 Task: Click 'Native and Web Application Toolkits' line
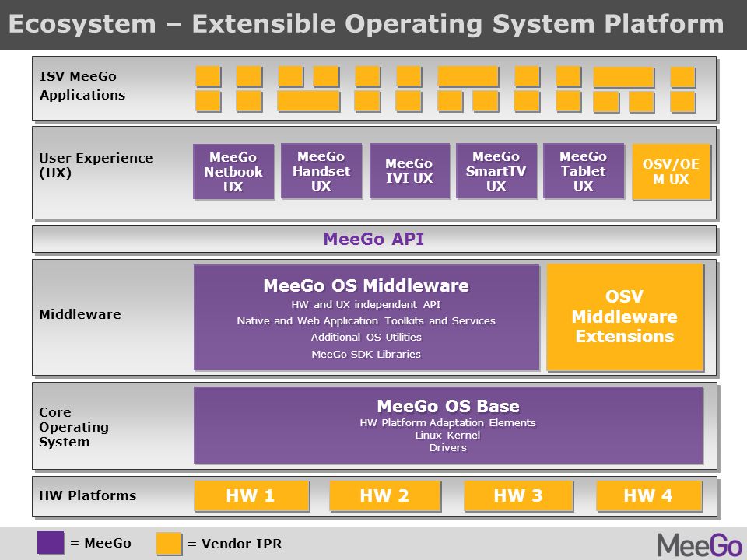coord(366,321)
